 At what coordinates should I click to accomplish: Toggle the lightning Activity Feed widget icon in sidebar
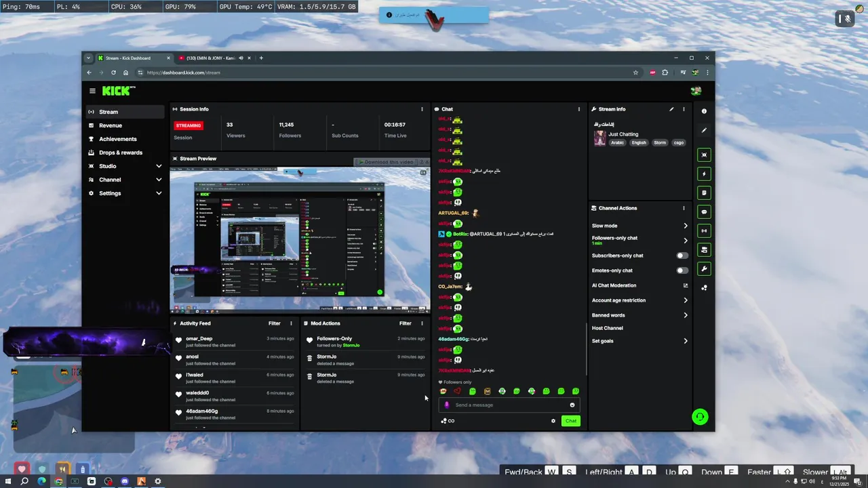[x=704, y=174]
